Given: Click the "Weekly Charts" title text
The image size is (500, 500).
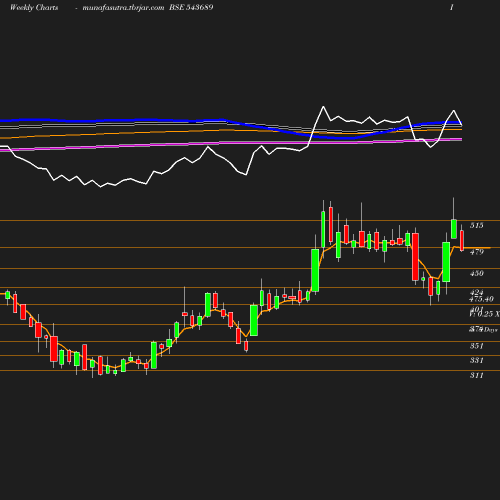Looking at the screenshot, I should click(x=34, y=7).
